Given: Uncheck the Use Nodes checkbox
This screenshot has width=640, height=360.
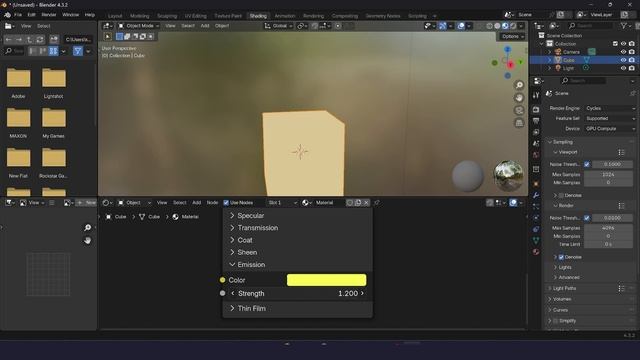Looking at the screenshot, I should point(226,202).
